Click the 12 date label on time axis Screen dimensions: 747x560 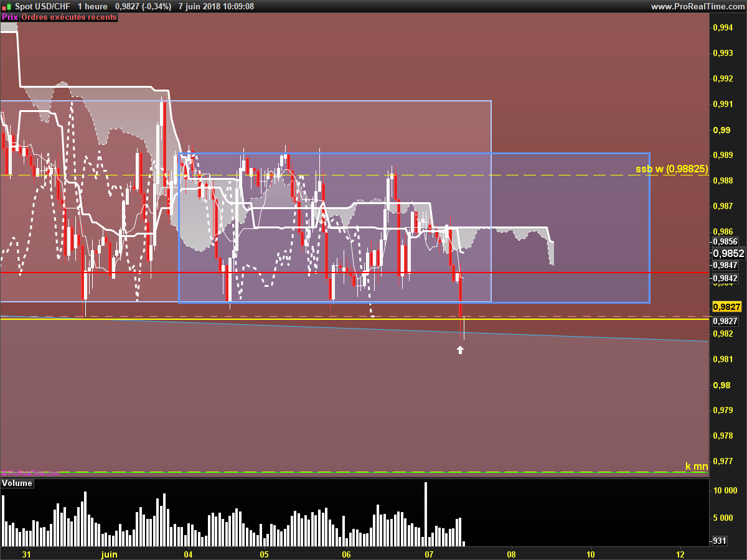click(680, 554)
